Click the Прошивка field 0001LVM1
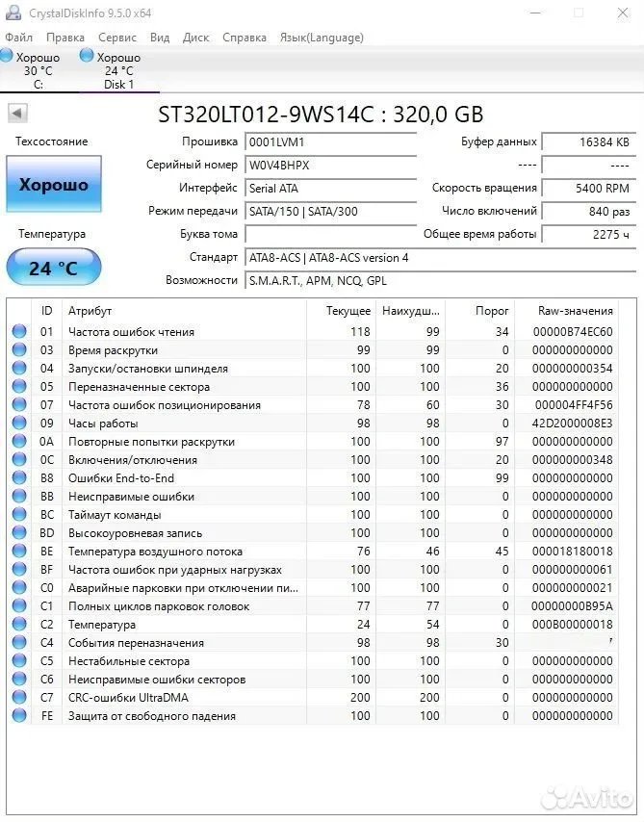The image size is (644, 822). tap(331, 142)
